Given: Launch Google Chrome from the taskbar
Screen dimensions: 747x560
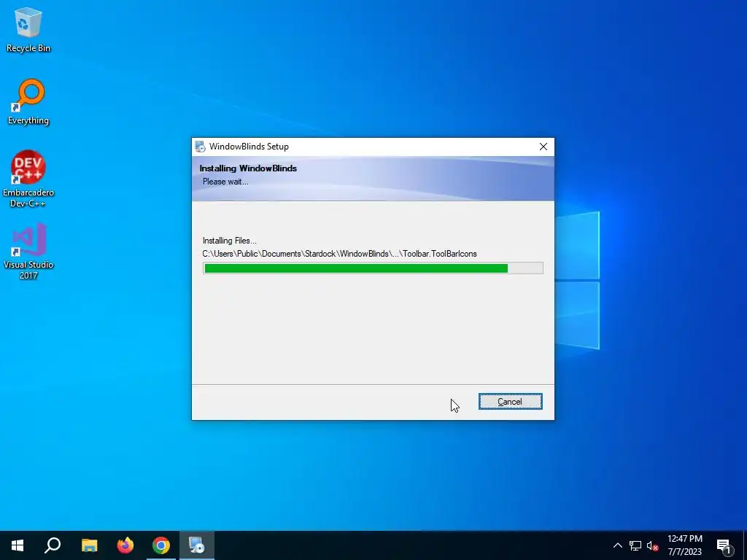Looking at the screenshot, I should click(161, 545).
